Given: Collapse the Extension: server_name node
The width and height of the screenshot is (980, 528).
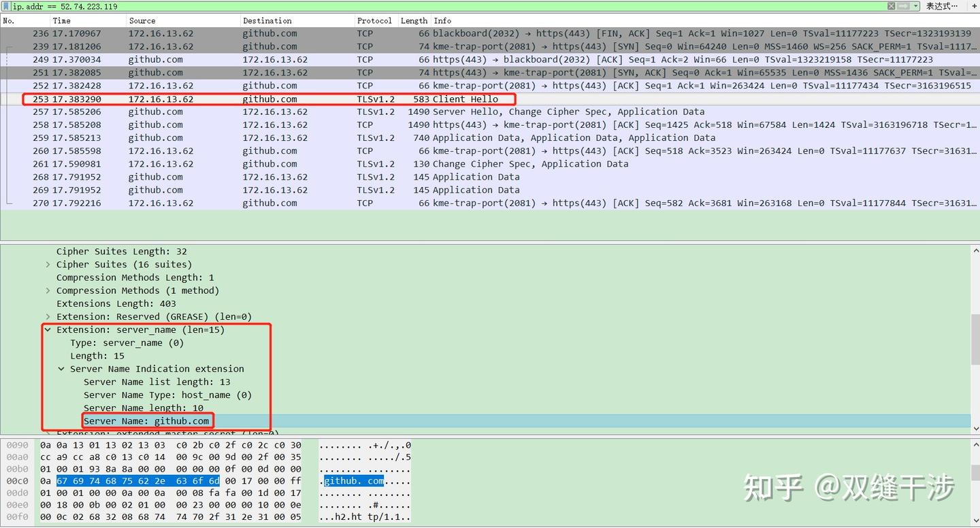Looking at the screenshot, I should (48, 329).
